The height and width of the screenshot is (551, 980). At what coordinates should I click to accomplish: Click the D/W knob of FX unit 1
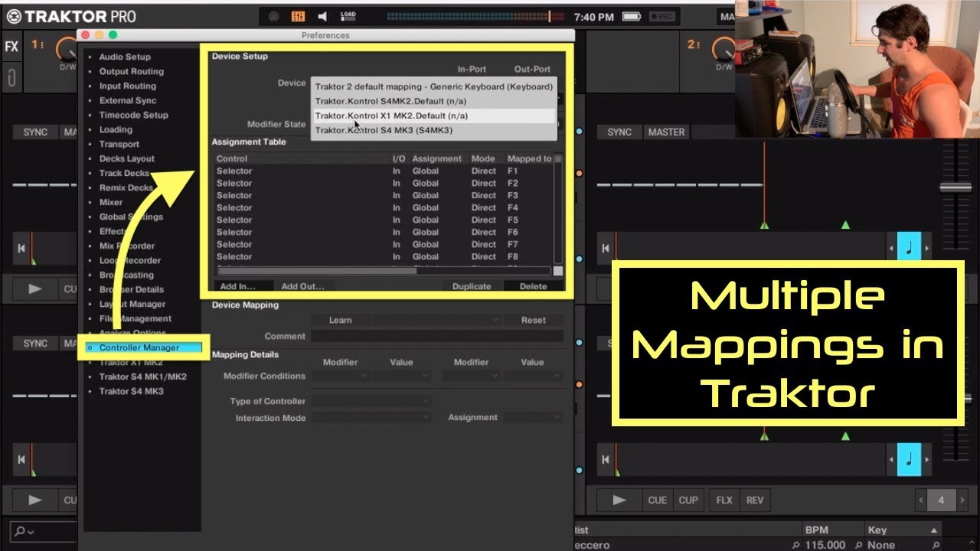(x=66, y=47)
